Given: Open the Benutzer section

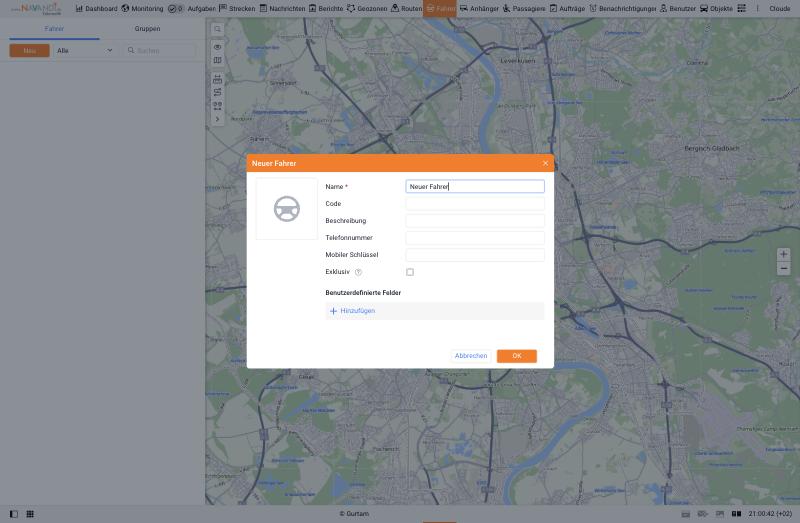Looking at the screenshot, I should pyautogui.click(x=678, y=8).
